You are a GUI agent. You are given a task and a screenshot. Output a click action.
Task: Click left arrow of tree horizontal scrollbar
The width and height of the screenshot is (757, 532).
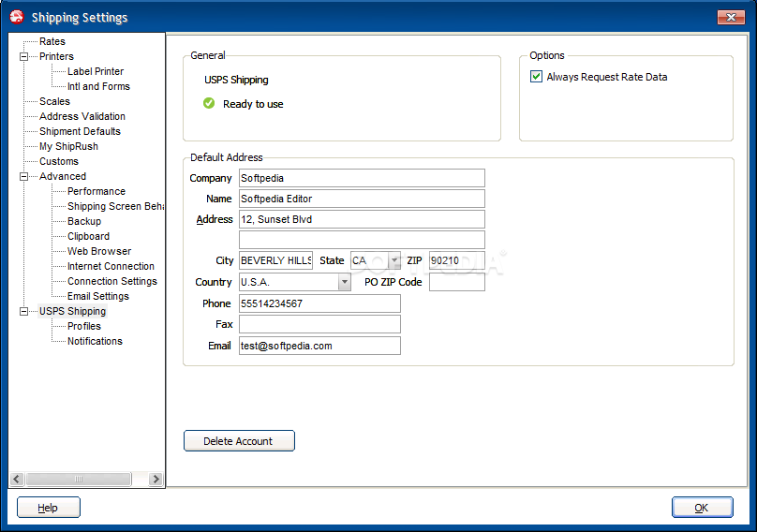[x=17, y=479]
